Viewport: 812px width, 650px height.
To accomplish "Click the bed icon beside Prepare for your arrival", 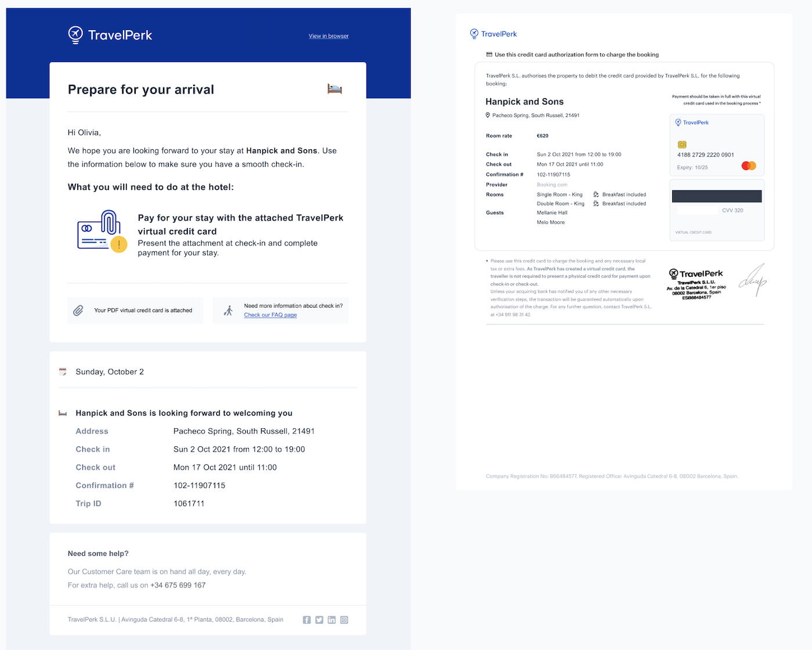I will (x=335, y=89).
